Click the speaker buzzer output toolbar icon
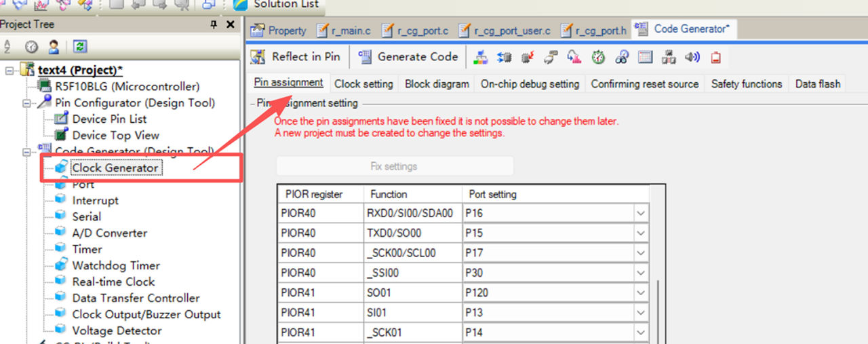 point(692,58)
